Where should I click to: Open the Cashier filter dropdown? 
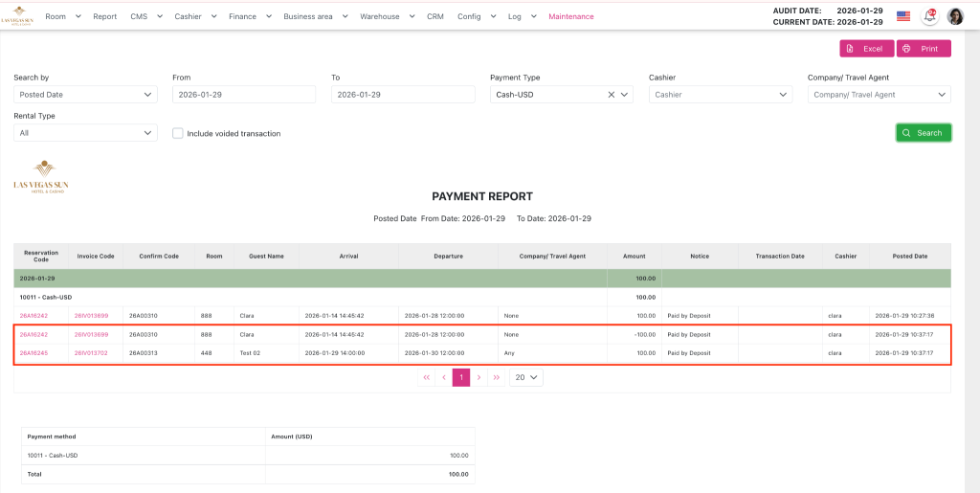coord(720,95)
